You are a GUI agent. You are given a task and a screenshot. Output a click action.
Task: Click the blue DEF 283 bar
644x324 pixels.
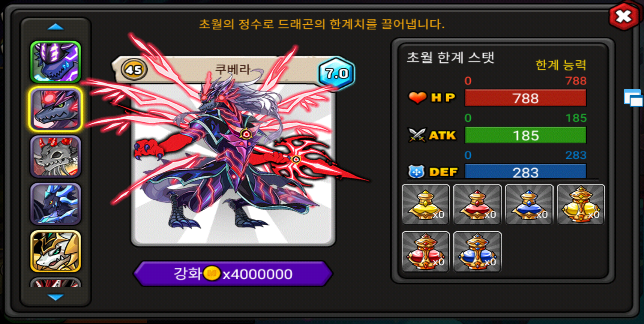tap(526, 171)
